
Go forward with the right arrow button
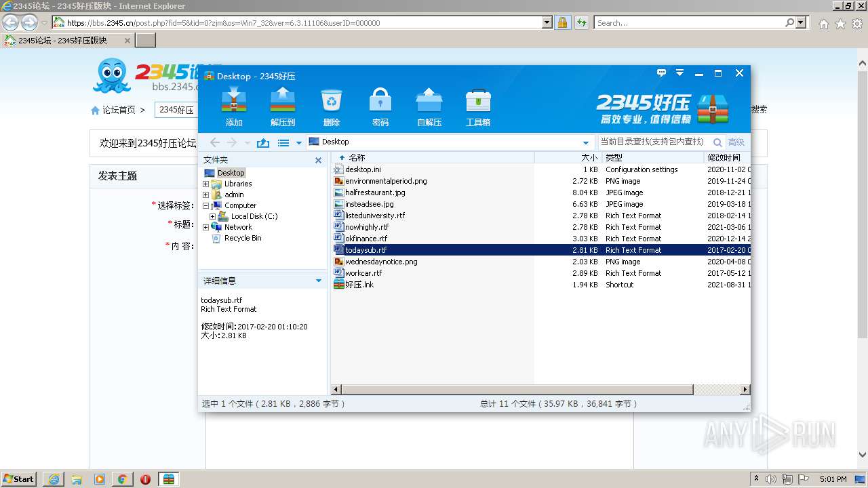coord(232,142)
